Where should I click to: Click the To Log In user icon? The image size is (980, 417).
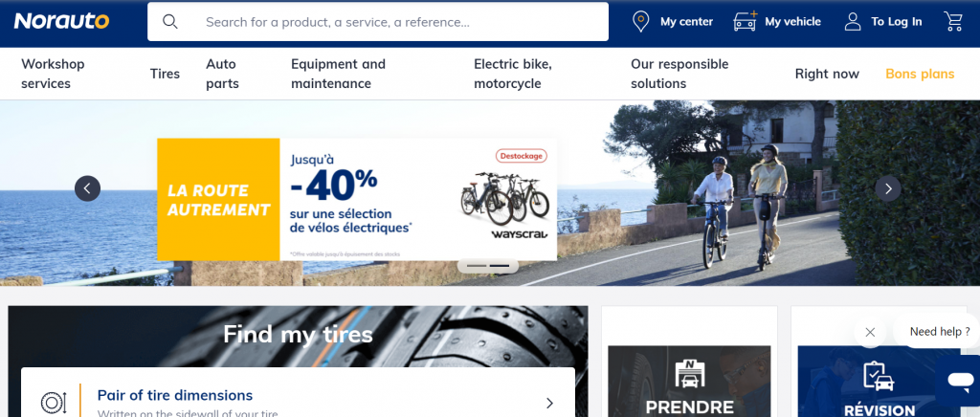pyautogui.click(x=853, y=21)
